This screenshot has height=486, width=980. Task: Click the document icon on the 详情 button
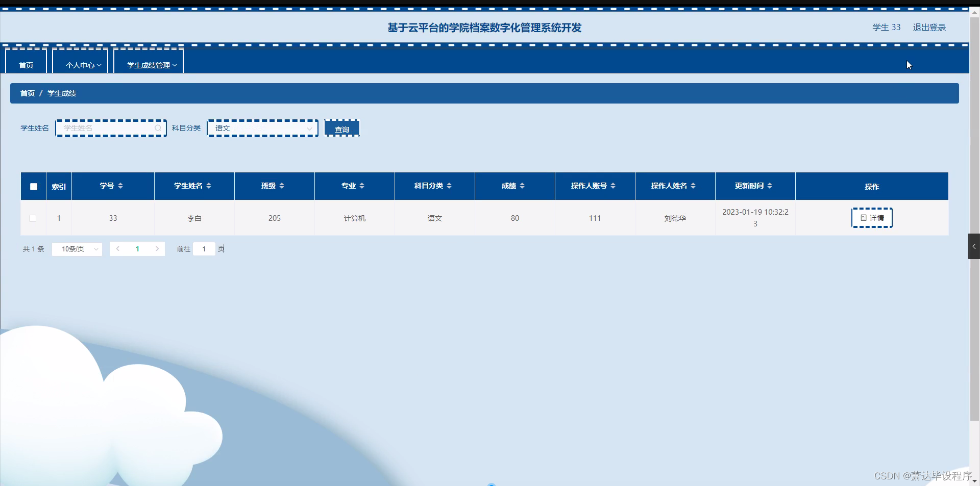[863, 218]
